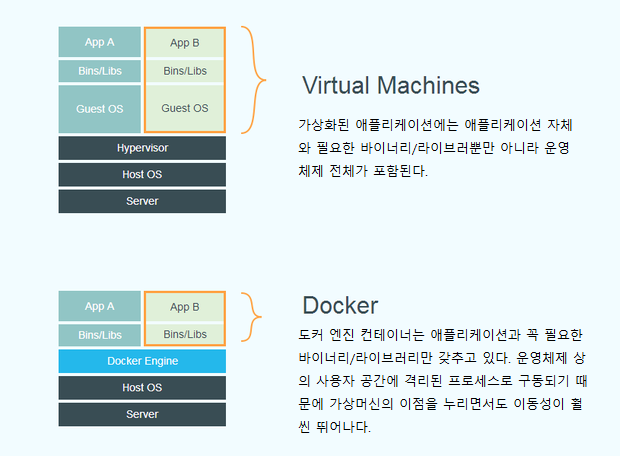Image resolution: width=620 pixels, height=456 pixels.
Task: Click the Docker heading
Action: coord(340,305)
